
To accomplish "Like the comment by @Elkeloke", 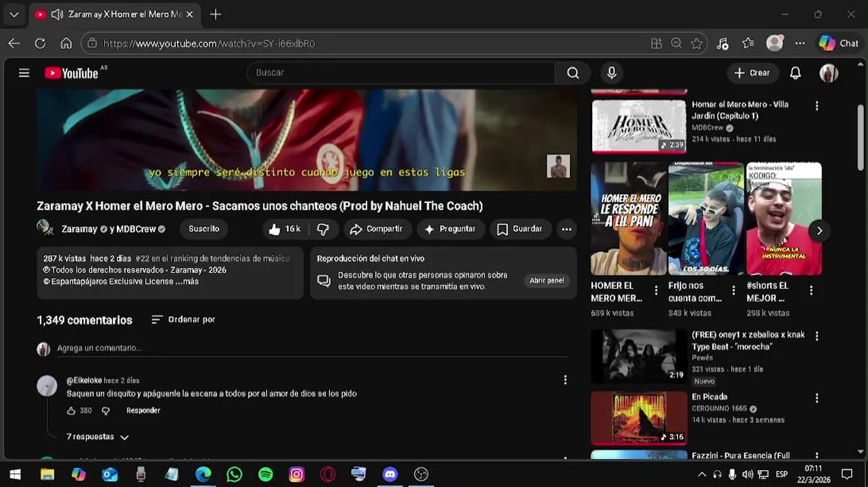I will [71, 411].
